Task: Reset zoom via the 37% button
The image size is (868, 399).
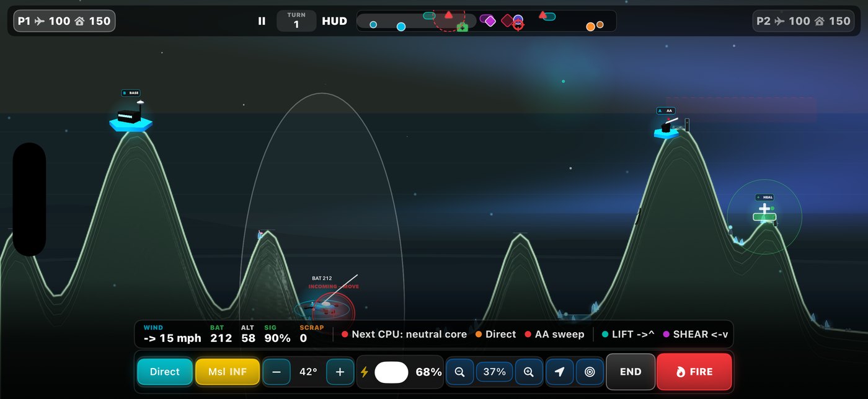Action: click(x=494, y=372)
